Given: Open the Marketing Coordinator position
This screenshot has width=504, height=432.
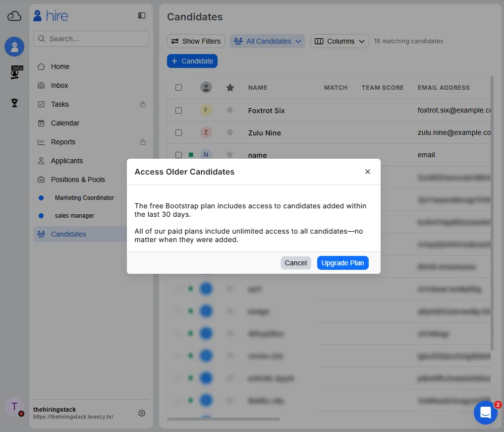Looking at the screenshot, I should coord(84,198).
